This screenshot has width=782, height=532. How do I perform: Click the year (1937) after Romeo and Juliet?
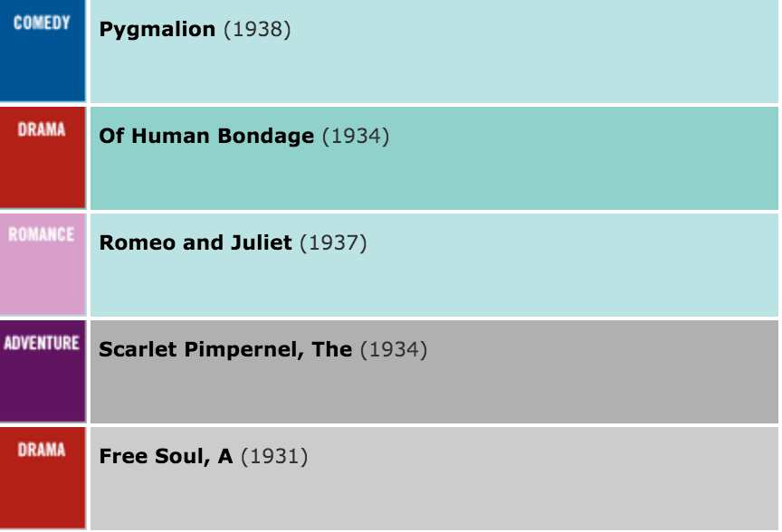click(333, 243)
